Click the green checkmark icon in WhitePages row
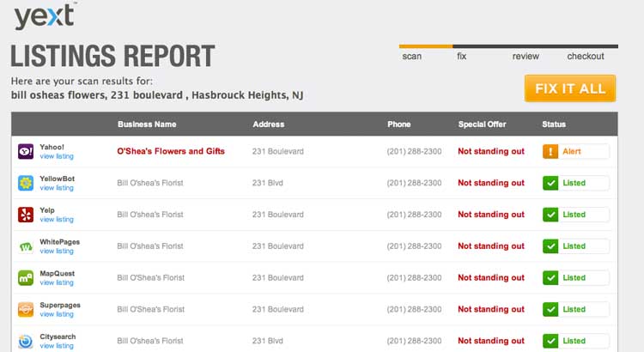 click(x=550, y=246)
